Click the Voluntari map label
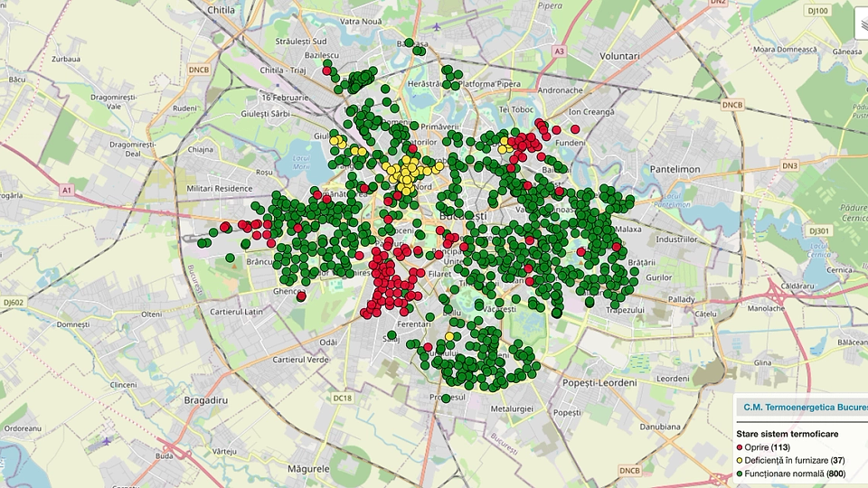Screen dimensions: 868x488 (x=619, y=56)
